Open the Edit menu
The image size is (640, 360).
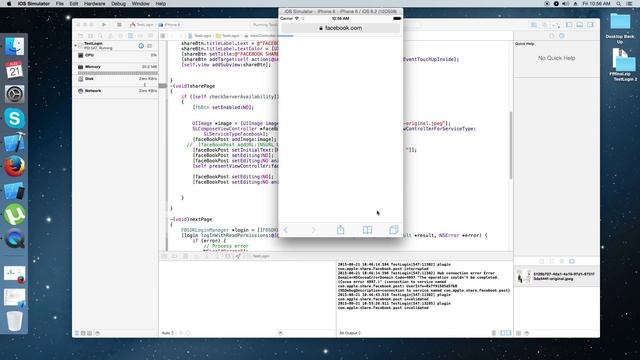[x=74, y=4]
